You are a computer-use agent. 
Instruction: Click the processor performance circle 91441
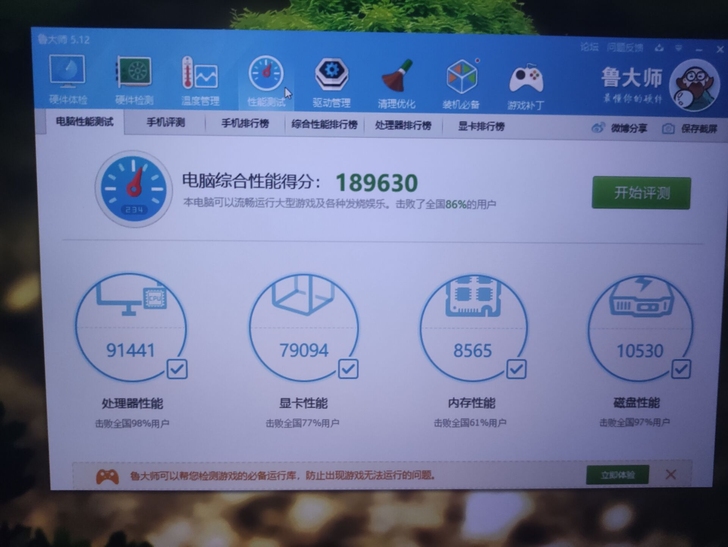[x=131, y=327]
